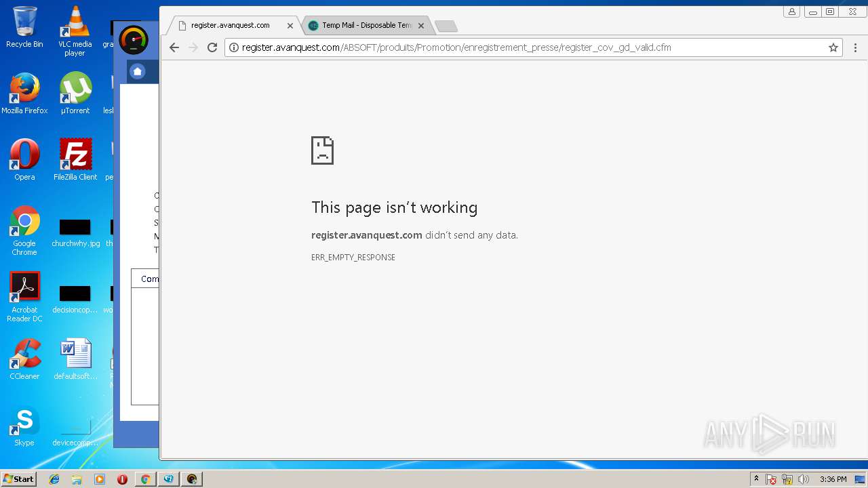
Task: Select devicecomp file on desktop
Action: pyautogui.click(x=75, y=431)
